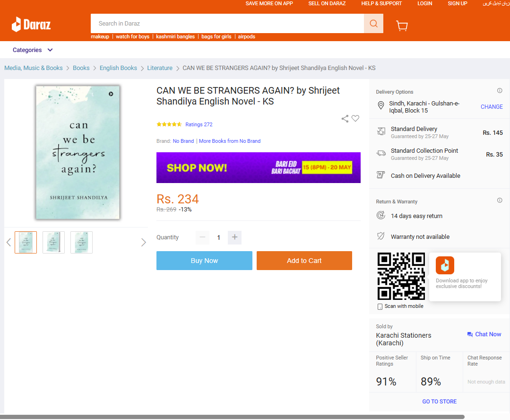Click English Books breadcrumb
Screen dimensions: 510x420
(118, 68)
